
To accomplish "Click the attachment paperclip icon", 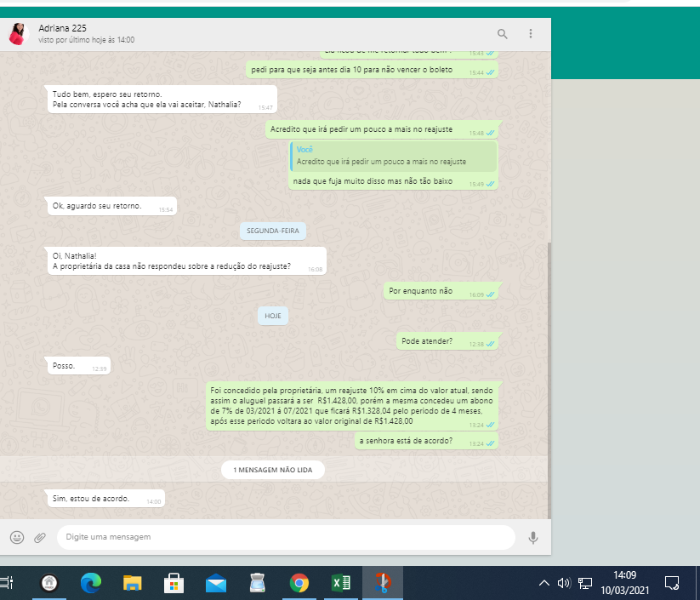I will [39, 537].
